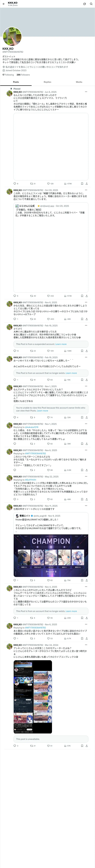Image resolution: width=95 pixels, height=868 pixels.
Task: Share the Oct 20, 2025 post
Action: coord(87,296)
